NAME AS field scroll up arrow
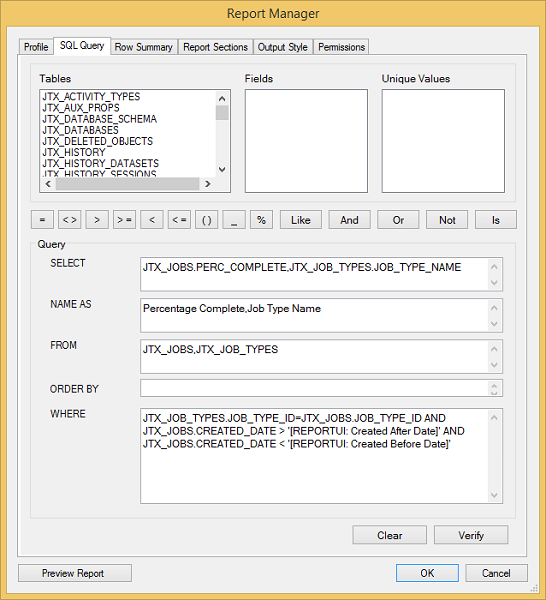Image resolution: width=546 pixels, height=600 pixels. 494,308
